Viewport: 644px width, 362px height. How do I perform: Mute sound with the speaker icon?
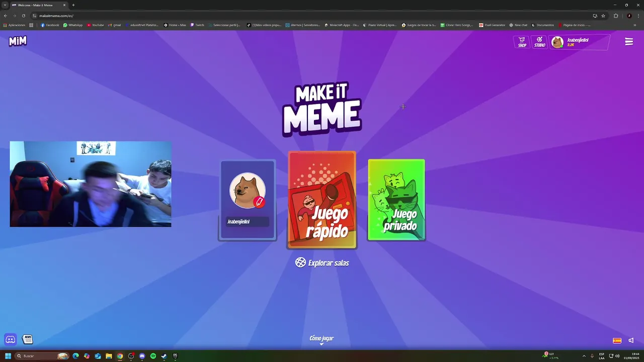click(631, 340)
